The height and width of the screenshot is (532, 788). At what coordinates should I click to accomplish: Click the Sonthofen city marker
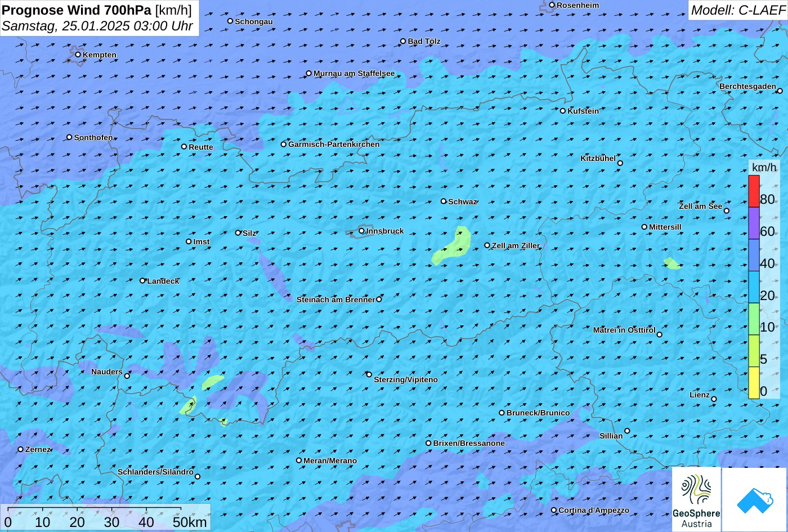69,137
